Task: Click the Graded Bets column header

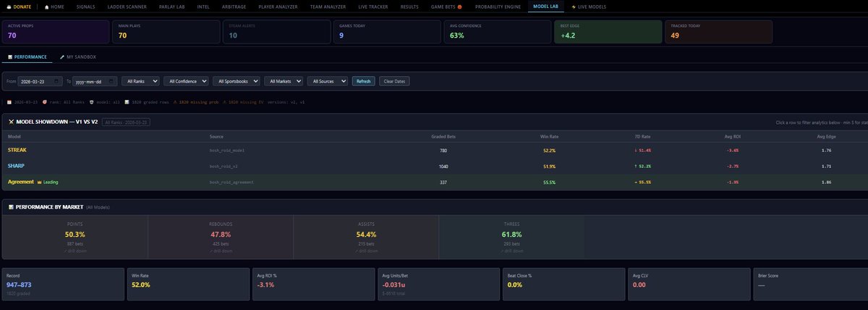Action: tap(443, 136)
